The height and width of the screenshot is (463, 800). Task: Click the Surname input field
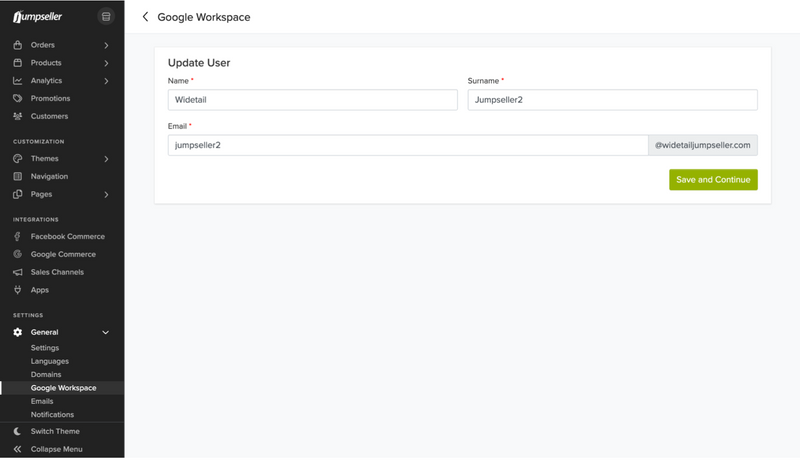coord(612,100)
